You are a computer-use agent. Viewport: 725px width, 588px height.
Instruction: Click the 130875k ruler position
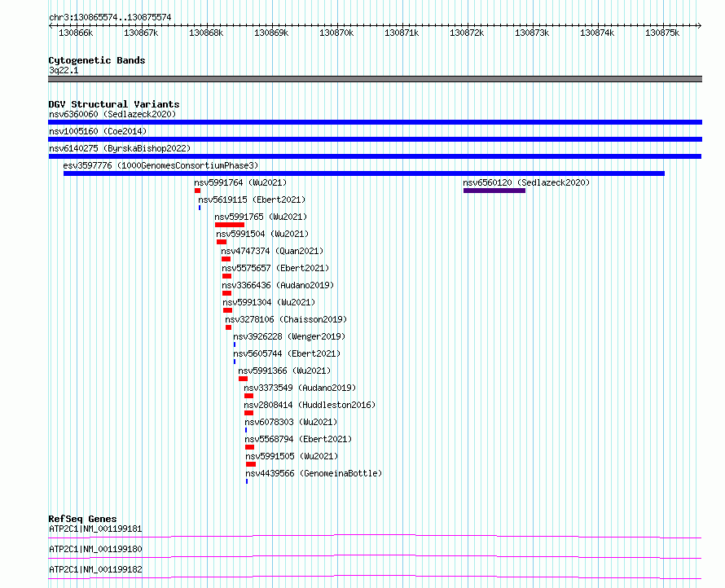(x=662, y=33)
